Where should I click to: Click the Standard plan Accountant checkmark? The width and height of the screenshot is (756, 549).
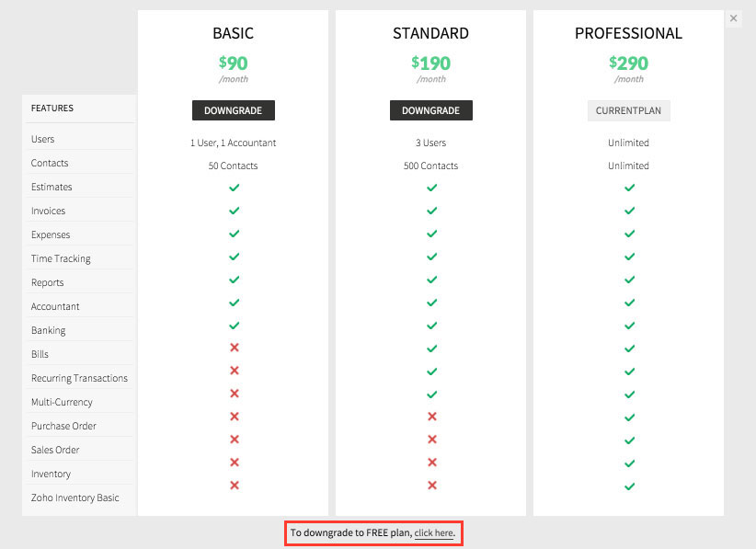coord(432,303)
